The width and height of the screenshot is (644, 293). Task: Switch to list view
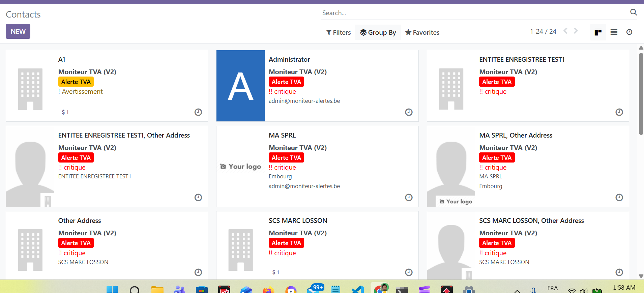click(x=614, y=32)
